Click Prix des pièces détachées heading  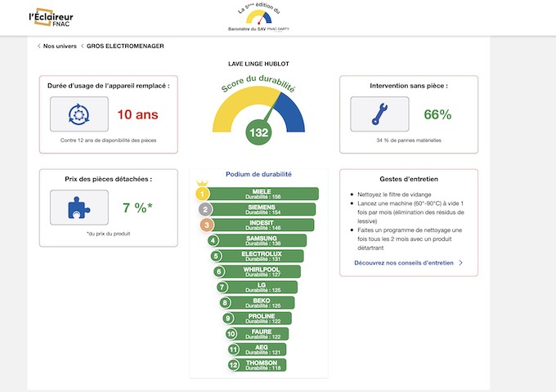pos(109,179)
